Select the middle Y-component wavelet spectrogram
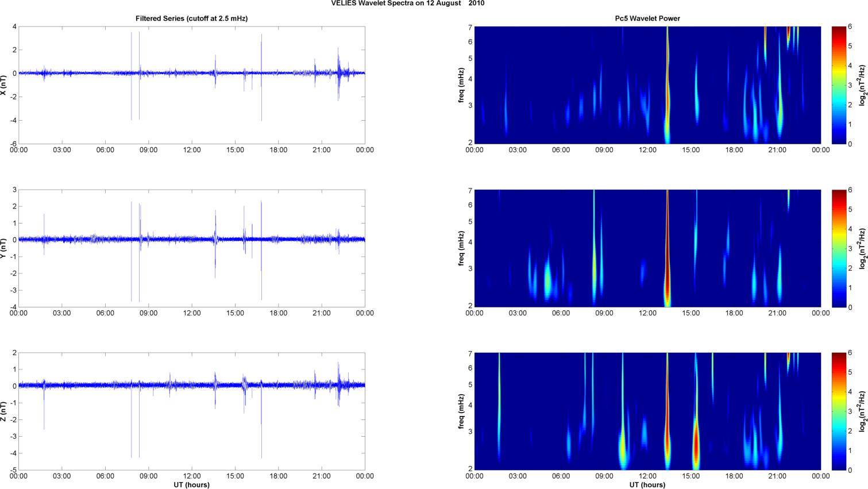 647,248
